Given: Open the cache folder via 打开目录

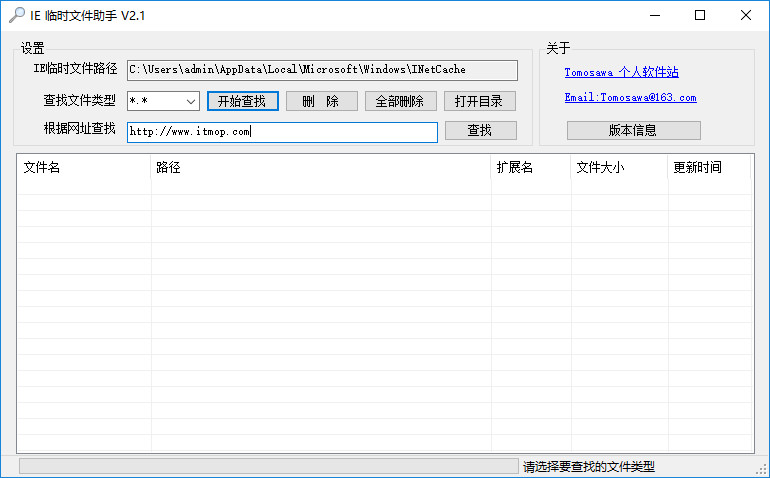Looking at the screenshot, I should click(x=479, y=101).
